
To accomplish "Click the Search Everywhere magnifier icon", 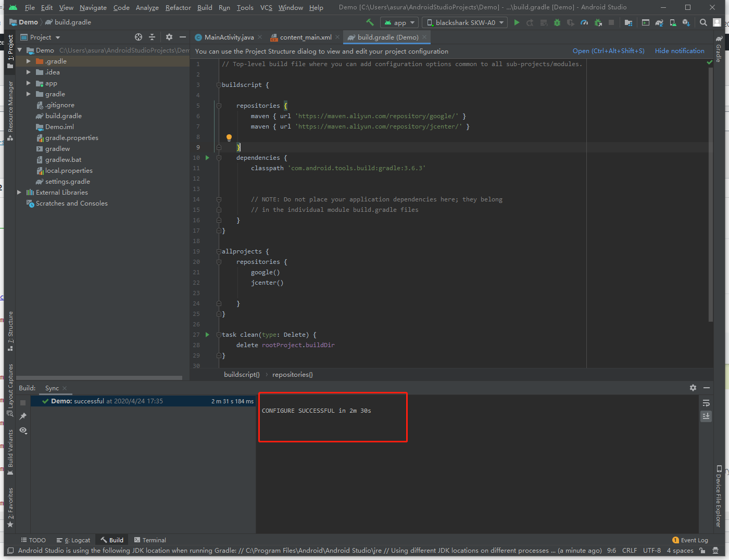I will (703, 22).
